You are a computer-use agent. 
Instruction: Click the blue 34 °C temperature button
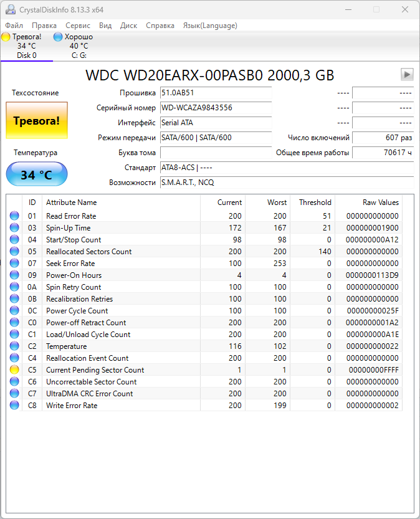pyautogui.click(x=36, y=175)
